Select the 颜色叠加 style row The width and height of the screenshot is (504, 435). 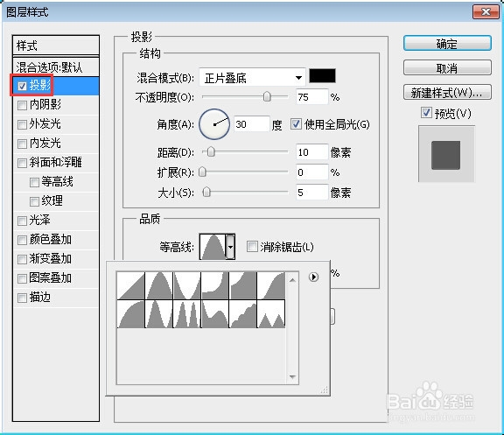pos(56,240)
